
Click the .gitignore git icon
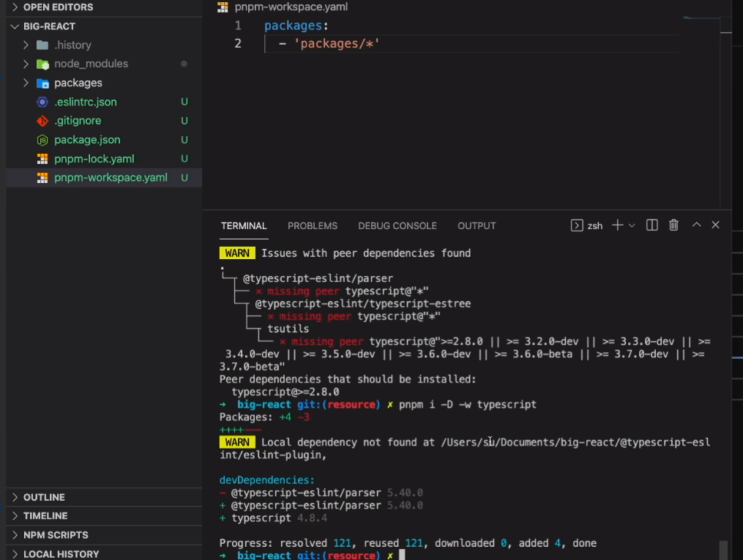coord(42,121)
